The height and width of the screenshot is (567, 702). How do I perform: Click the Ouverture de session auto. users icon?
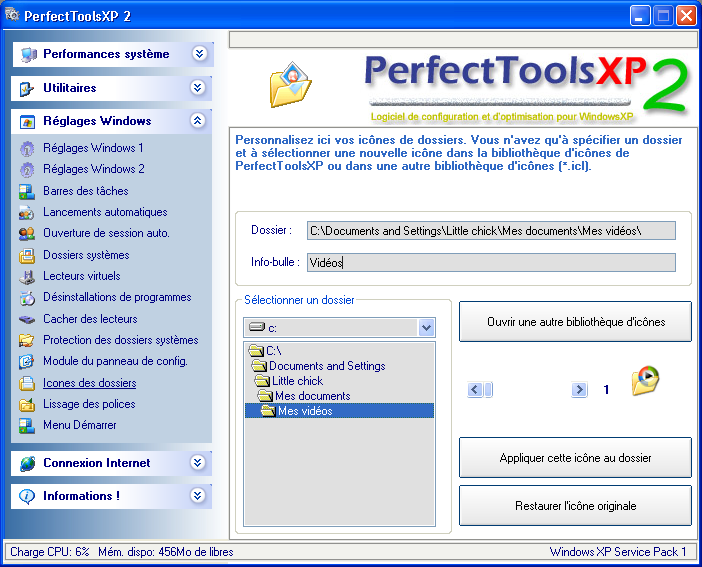(27, 233)
